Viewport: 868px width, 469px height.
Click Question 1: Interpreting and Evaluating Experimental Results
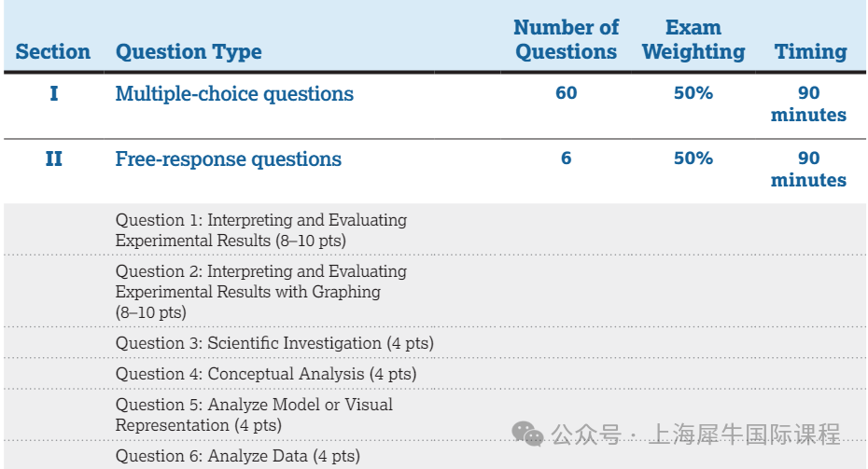pos(261,230)
